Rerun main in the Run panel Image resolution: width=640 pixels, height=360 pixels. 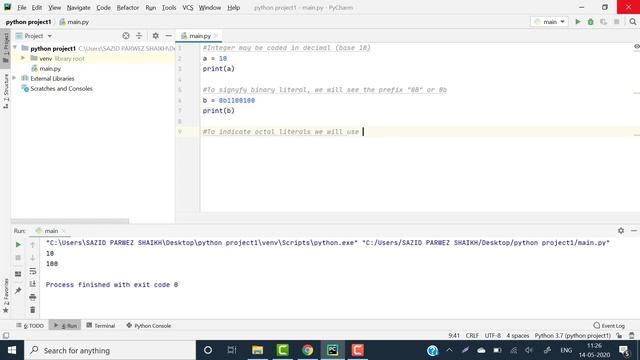click(x=18, y=245)
